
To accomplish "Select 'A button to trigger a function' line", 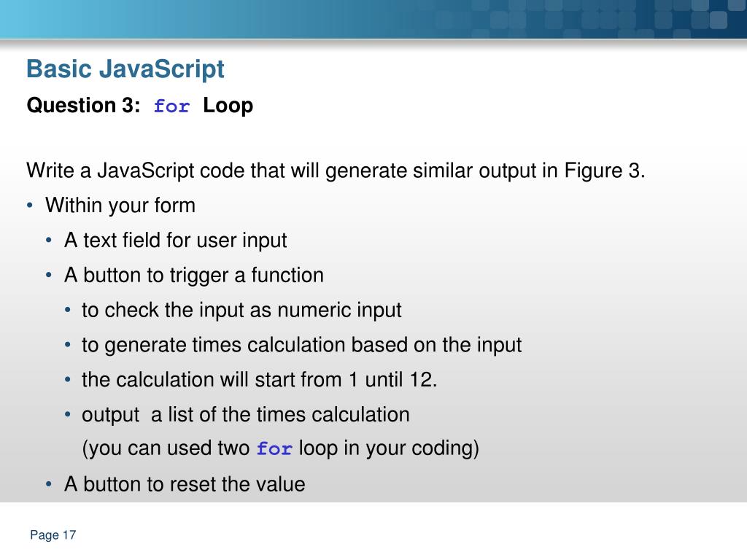I will pyautogui.click(x=194, y=275).
